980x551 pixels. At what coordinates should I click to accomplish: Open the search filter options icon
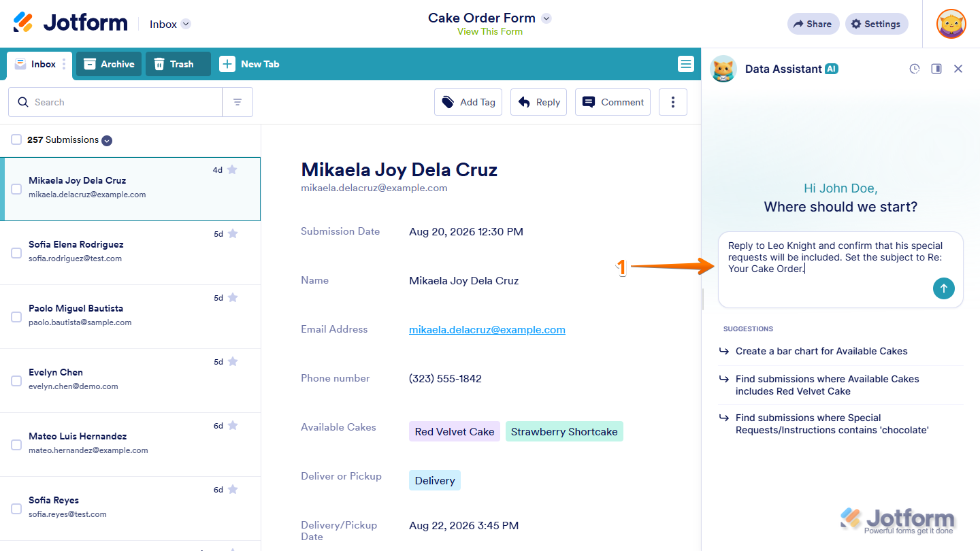click(x=238, y=102)
